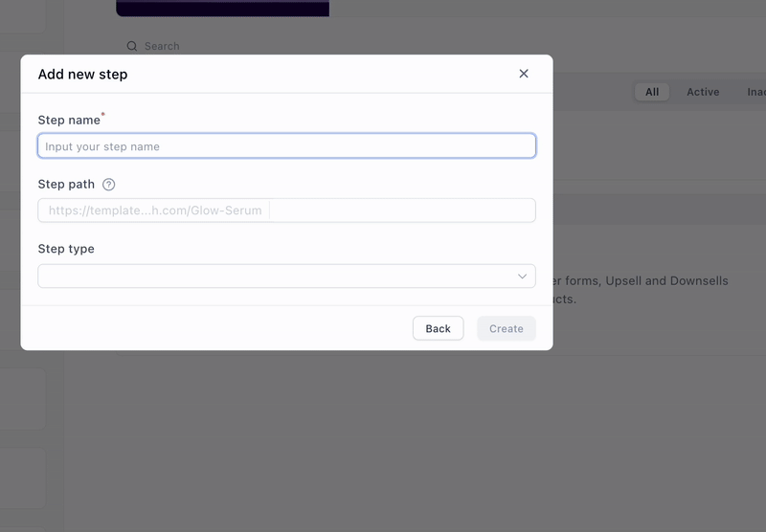Click the empty Step path text box
The width and height of the screenshot is (766, 532).
pos(402,211)
